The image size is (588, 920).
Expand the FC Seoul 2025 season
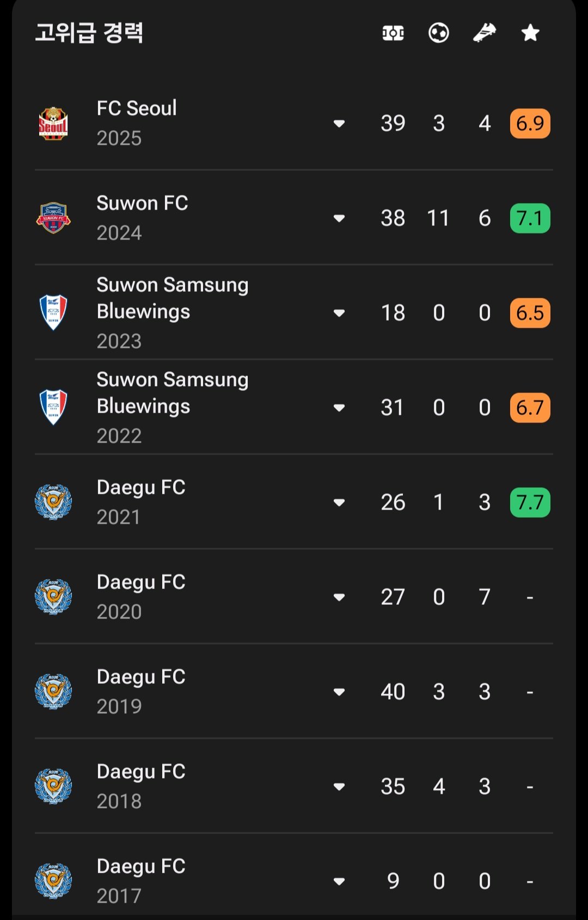[339, 124]
